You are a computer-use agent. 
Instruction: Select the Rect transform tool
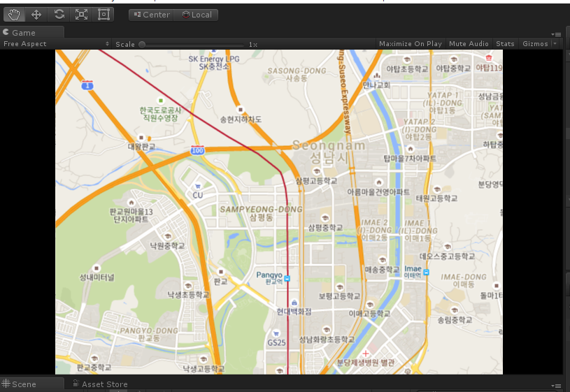(104, 15)
